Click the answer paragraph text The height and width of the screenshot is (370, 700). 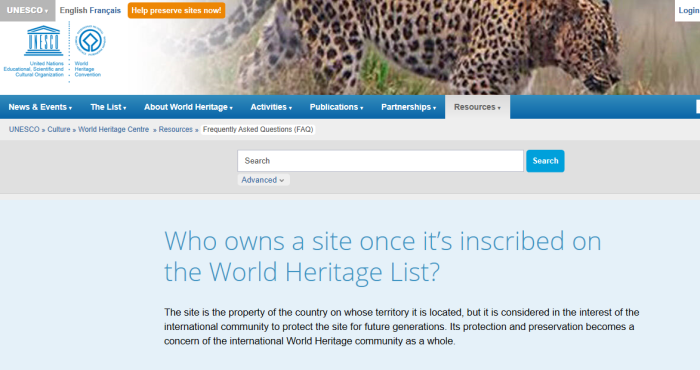coord(401,327)
